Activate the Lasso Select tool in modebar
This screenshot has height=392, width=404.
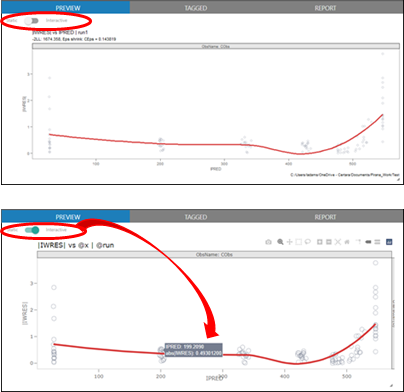click(307, 242)
